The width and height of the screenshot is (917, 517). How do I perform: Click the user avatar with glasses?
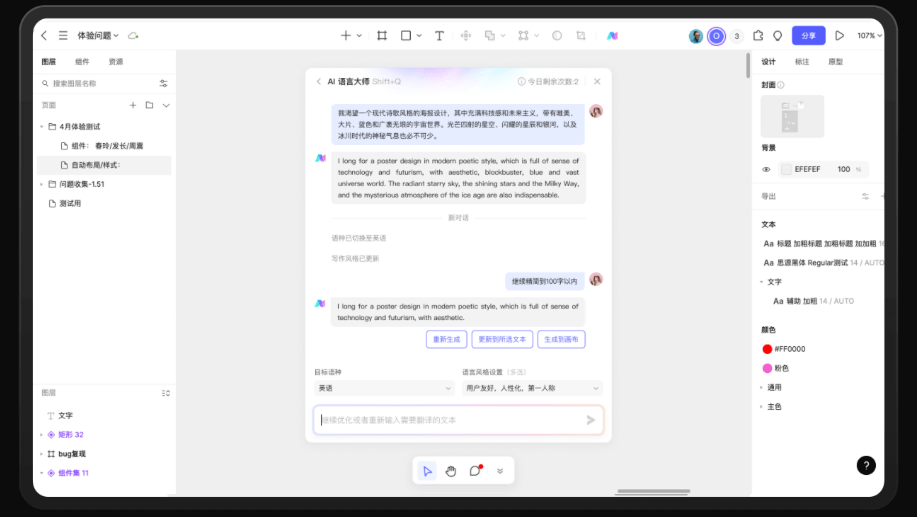point(696,36)
